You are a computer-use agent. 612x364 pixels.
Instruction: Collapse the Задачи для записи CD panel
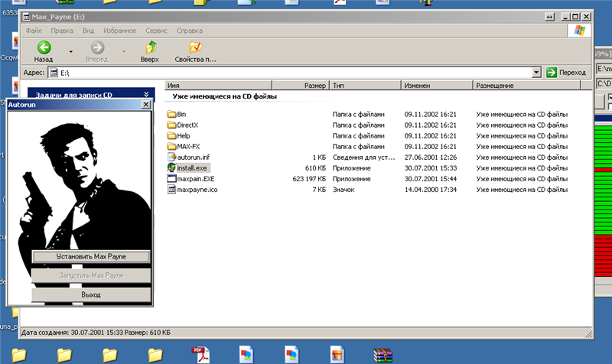point(146,94)
